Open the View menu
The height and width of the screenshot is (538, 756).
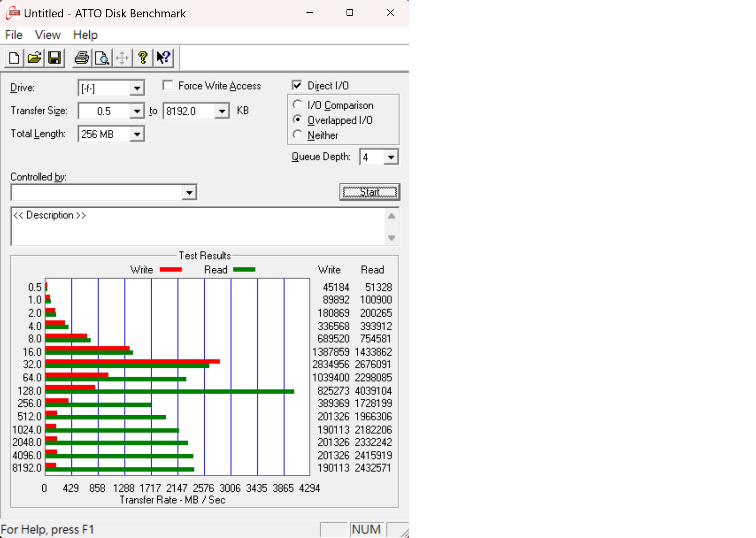click(x=48, y=35)
